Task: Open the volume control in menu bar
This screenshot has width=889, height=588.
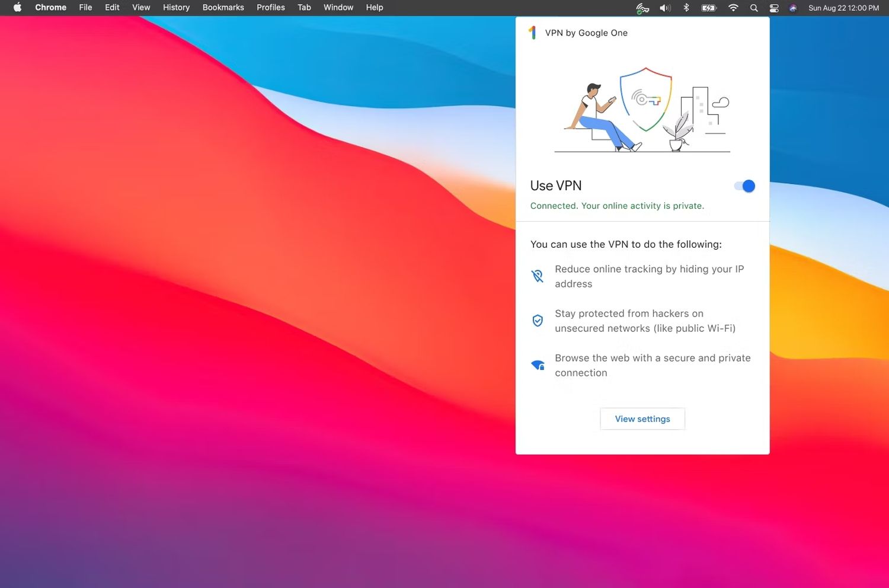Action: pyautogui.click(x=665, y=8)
